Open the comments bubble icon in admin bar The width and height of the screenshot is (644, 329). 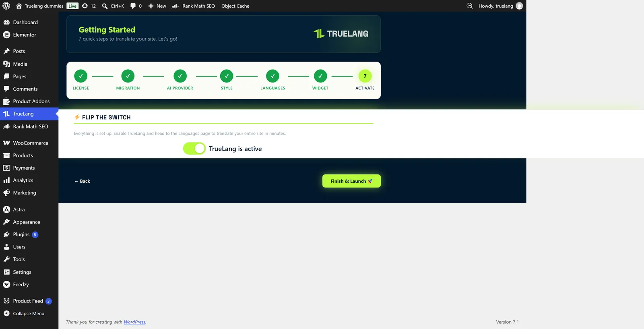tap(133, 6)
